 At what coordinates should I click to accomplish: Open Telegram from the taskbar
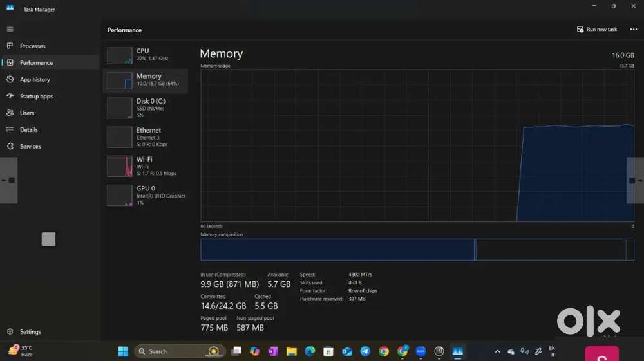coord(365,351)
